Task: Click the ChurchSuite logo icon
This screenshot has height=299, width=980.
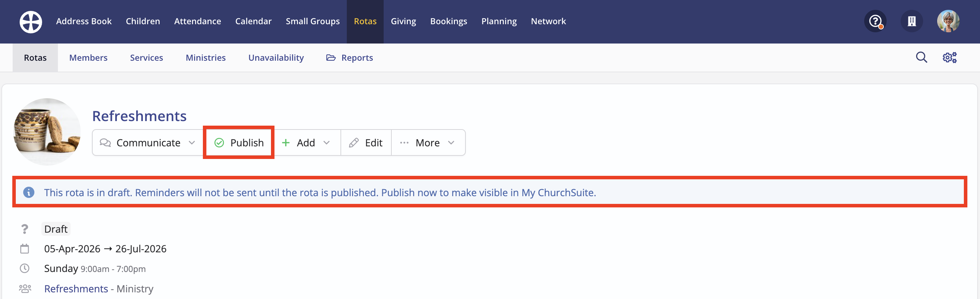Action: click(31, 21)
